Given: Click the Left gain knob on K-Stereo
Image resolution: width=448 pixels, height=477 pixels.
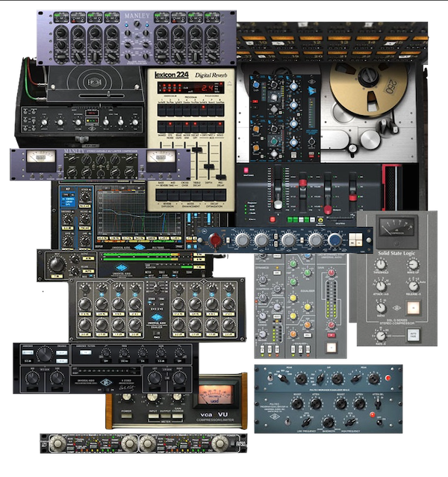Looking at the screenshot, I should [x=155, y=378].
